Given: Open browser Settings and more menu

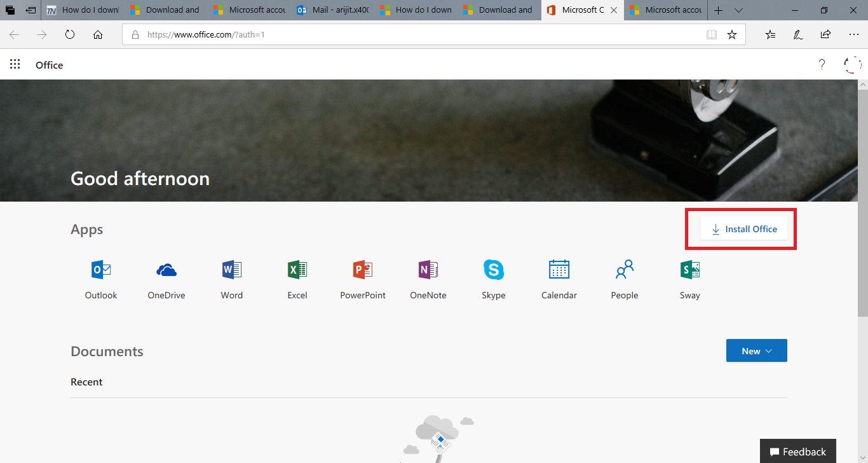Looking at the screenshot, I should 853,35.
